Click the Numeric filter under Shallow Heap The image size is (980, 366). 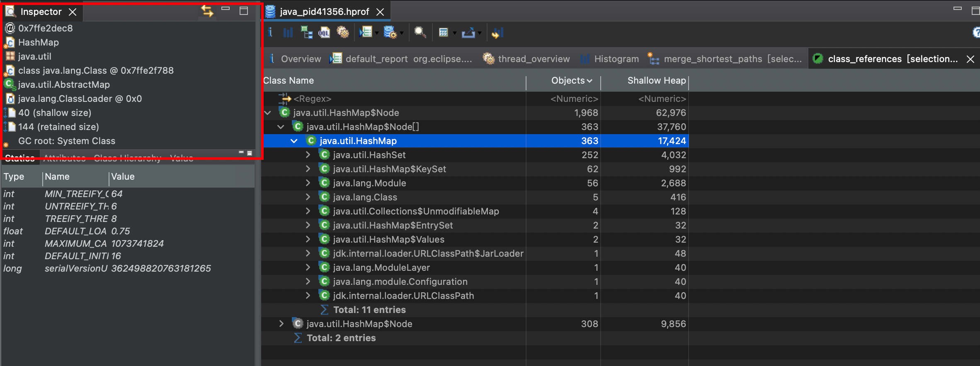point(662,99)
